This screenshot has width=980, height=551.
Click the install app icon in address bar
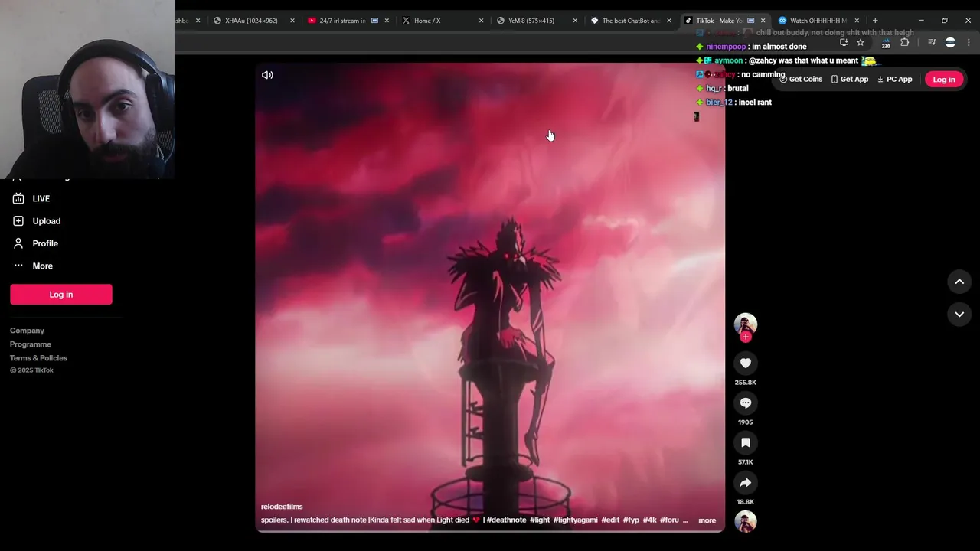pos(844,43)
